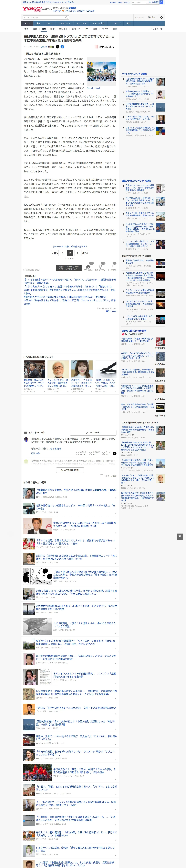Click the back-to-top arrow button
Viewport: 186px width, 868px height.
click(180, 537)
